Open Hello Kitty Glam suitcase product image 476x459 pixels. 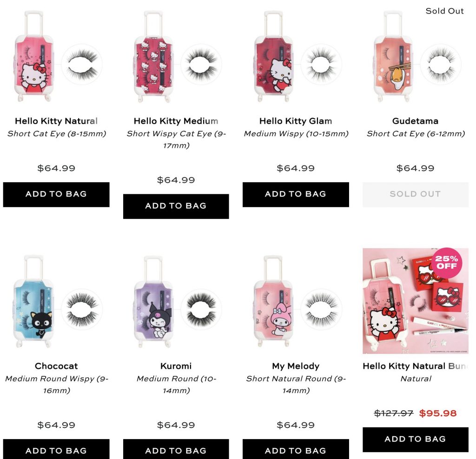pos(296,56)
